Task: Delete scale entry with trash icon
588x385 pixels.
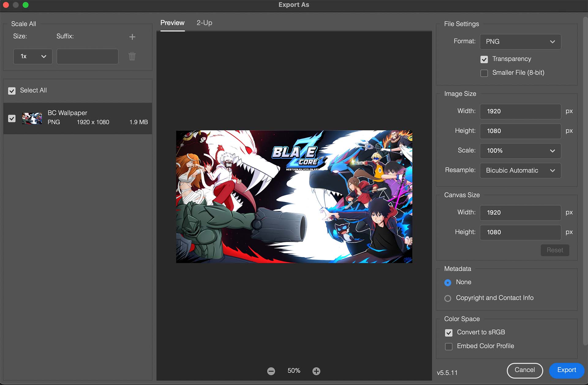Action: 132,56
